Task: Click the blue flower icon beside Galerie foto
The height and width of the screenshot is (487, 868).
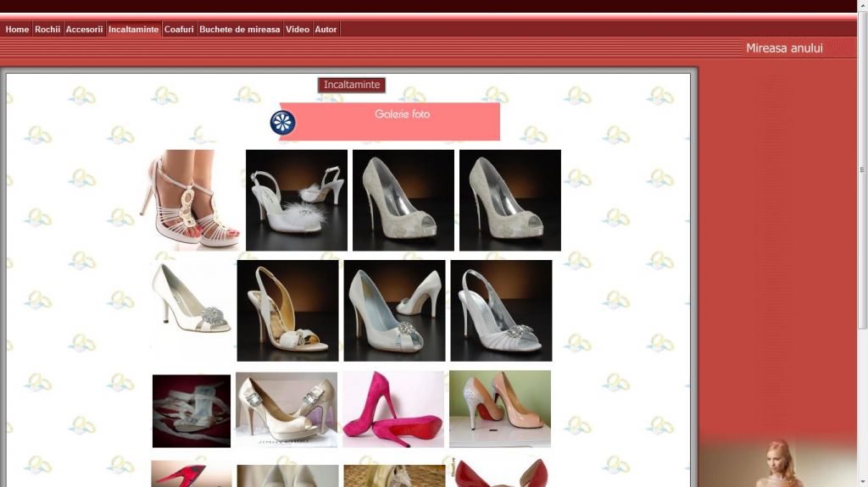Action: 282,123
